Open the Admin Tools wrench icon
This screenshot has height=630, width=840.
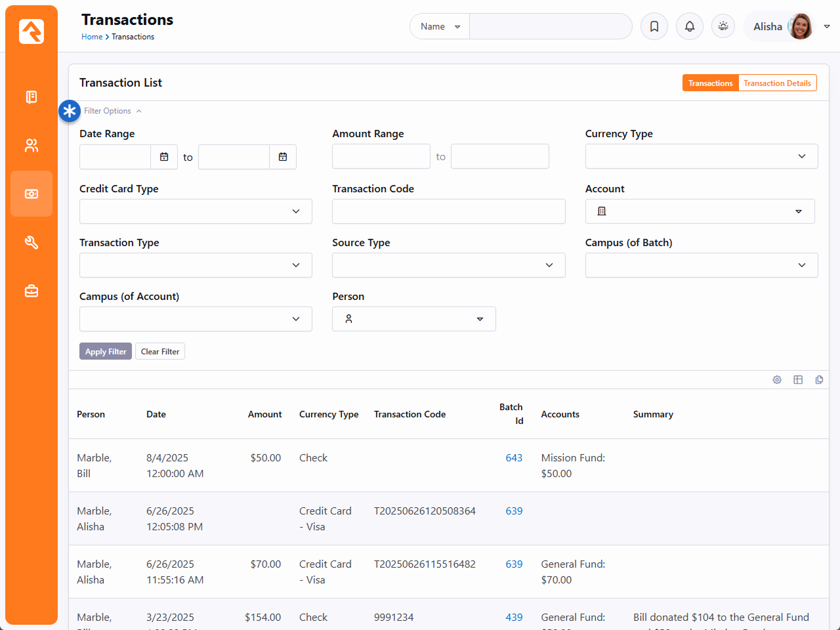(x=31, y=243)
